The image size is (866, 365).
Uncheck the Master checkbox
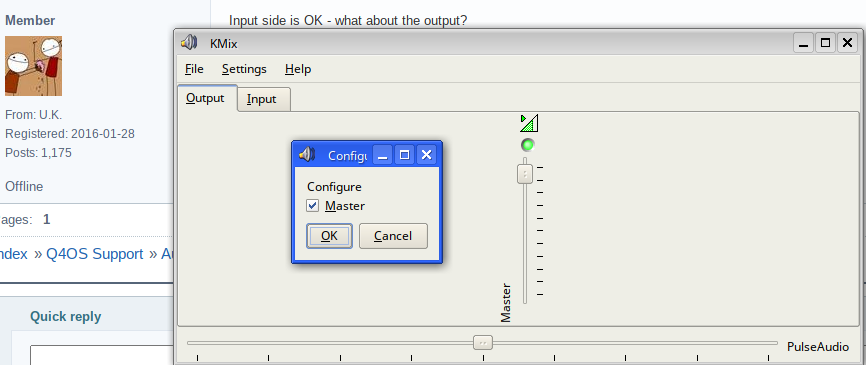tap(313, 206)
